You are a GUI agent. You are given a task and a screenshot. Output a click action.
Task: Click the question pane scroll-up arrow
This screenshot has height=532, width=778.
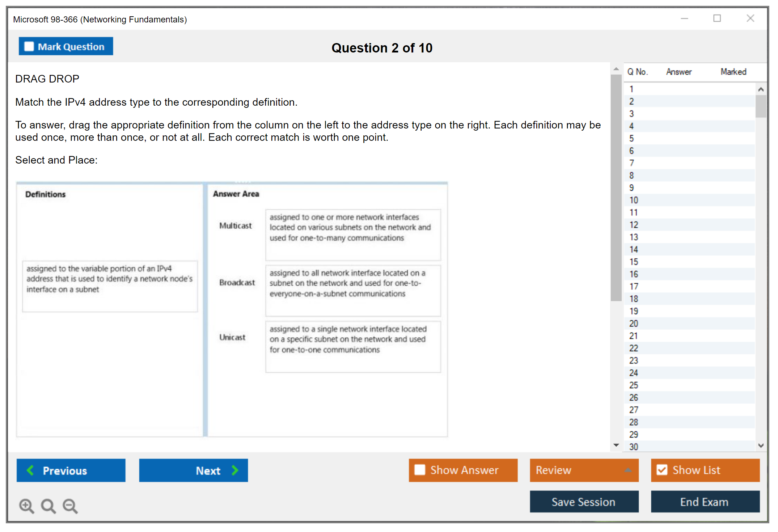(x=616, y=69)
